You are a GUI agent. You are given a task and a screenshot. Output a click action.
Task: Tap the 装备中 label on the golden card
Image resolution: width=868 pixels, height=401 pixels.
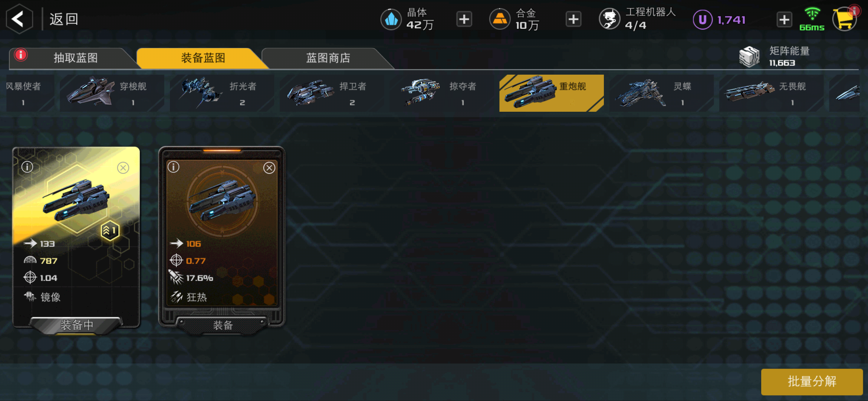(76, 325)
